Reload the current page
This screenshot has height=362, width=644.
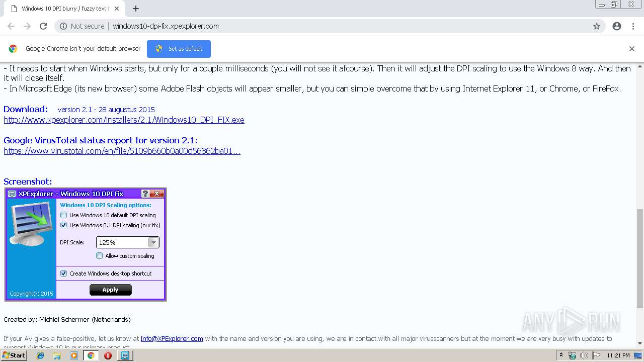point(43,26)
